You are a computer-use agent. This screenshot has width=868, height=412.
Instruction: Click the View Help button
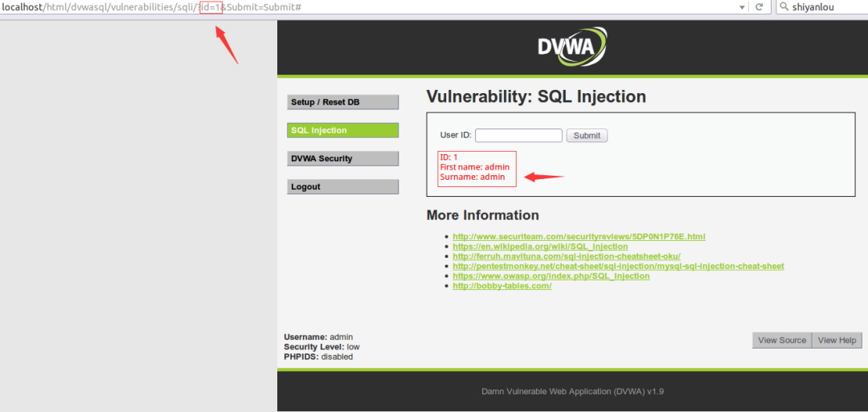pyautogui.click(x=837, y=340)
